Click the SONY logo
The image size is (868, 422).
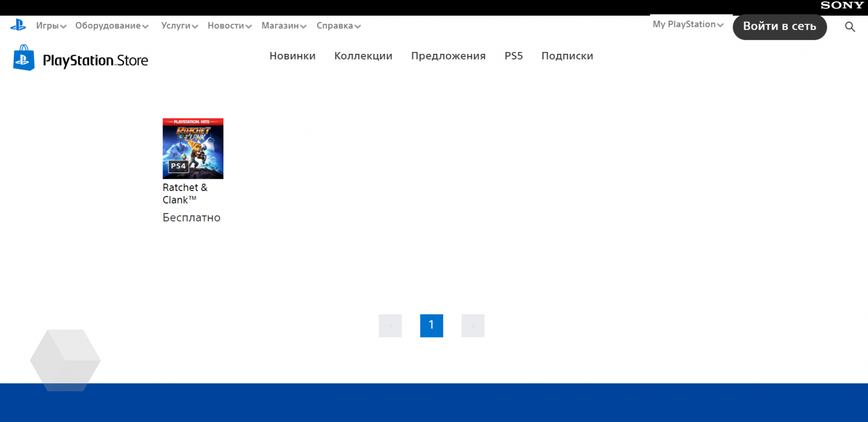[x=842, y=5]
